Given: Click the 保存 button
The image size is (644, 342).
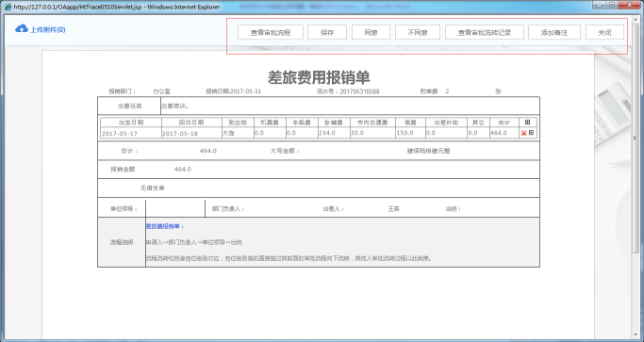Looking at the screenshot, I should point(327,32).
